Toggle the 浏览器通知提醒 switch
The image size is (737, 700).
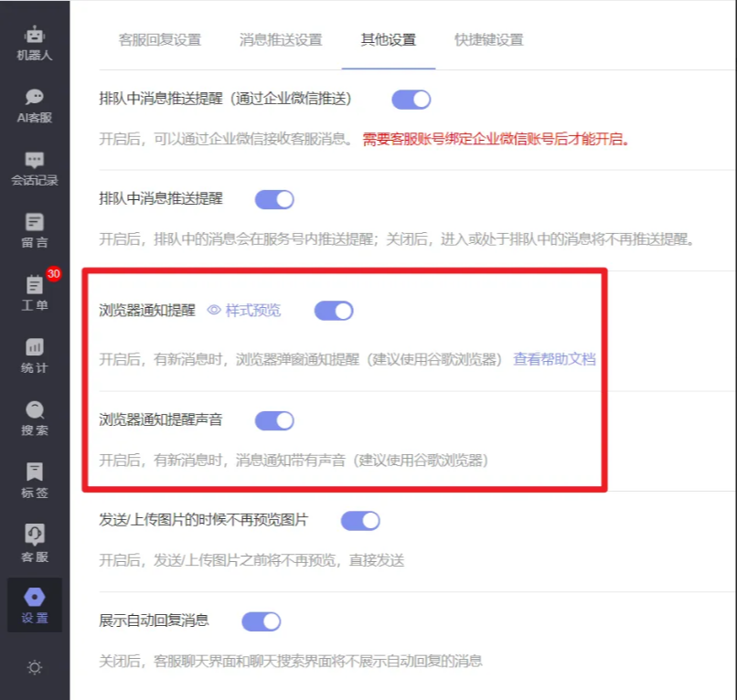pyautogui.click(x=334, y=311)
